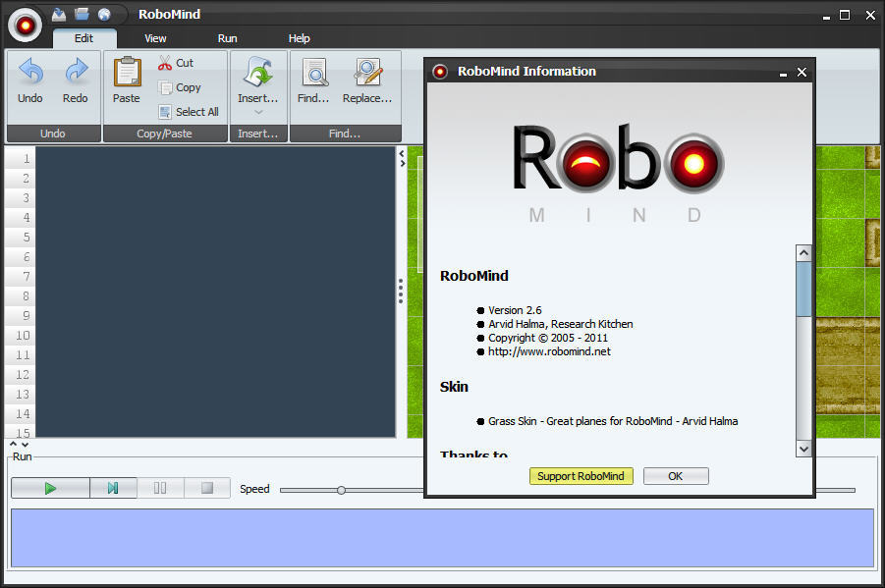This screenshot has height=588, width=885.
Task: Stop the script execution
Action: (x=207, y=488)
